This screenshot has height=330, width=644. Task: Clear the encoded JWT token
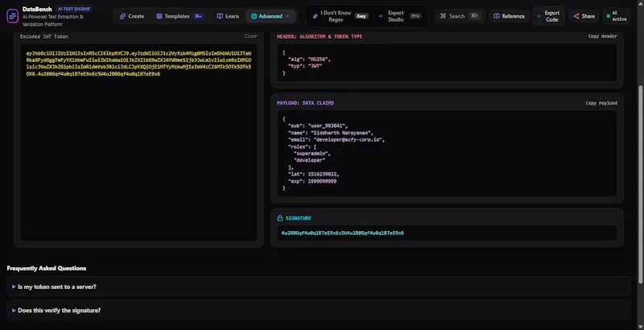point(250,36)
